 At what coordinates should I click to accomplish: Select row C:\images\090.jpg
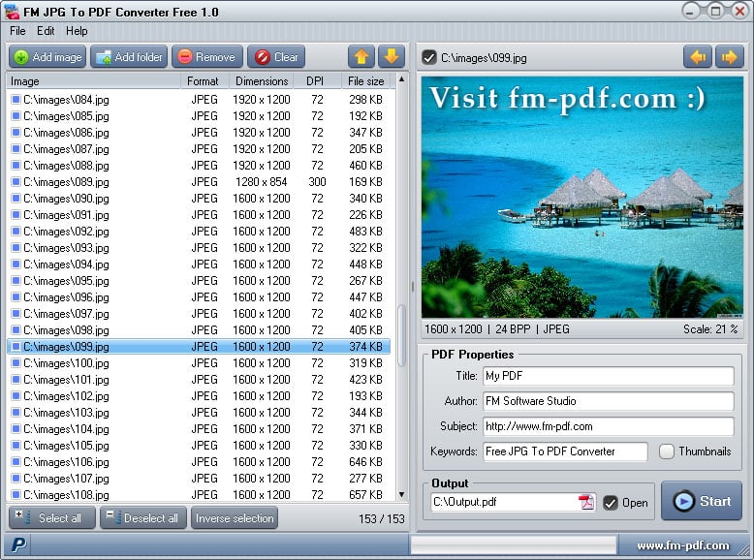coord(198,198)
